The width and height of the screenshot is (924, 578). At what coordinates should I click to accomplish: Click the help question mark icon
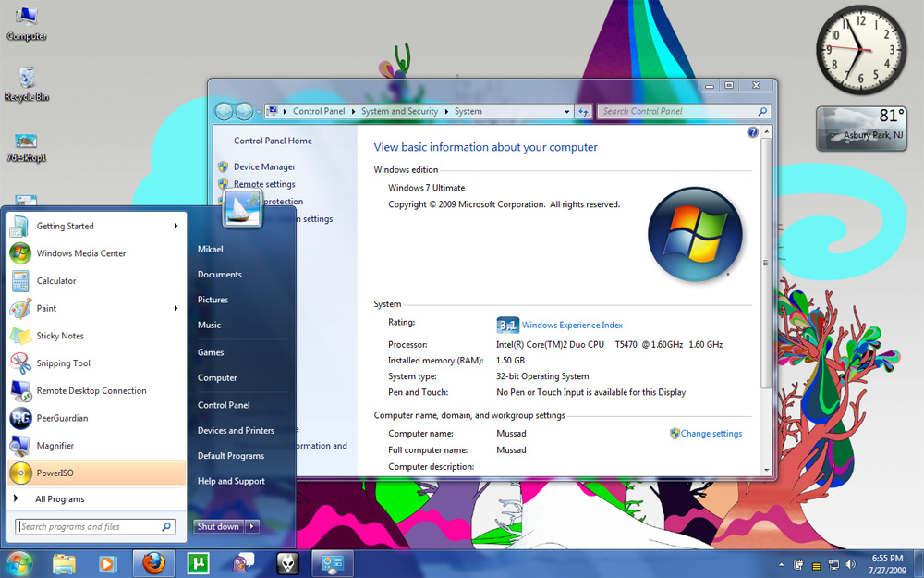[x=752, y=132]
